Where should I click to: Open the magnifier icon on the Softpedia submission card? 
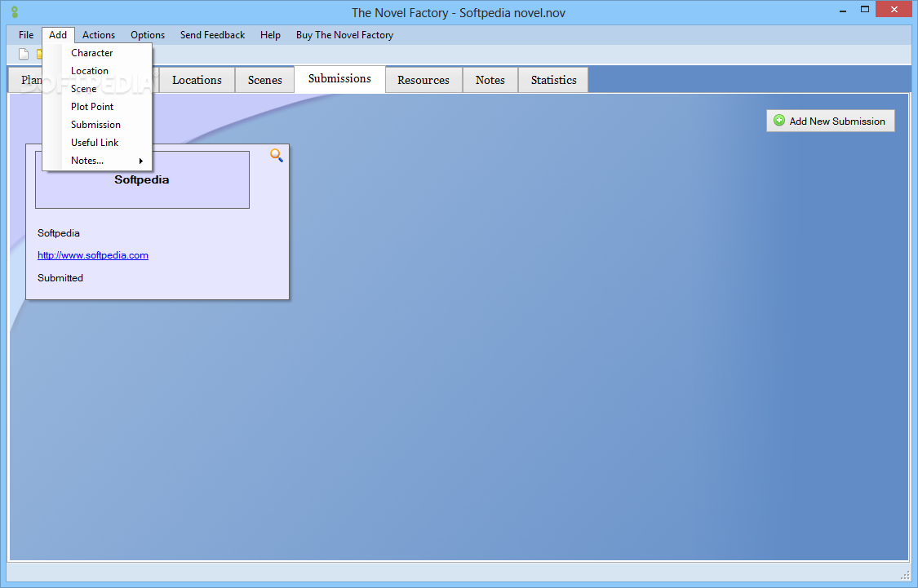(277, 155)
